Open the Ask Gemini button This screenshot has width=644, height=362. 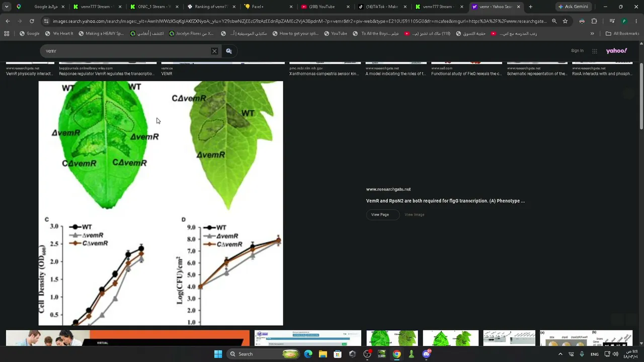point(573,7)
